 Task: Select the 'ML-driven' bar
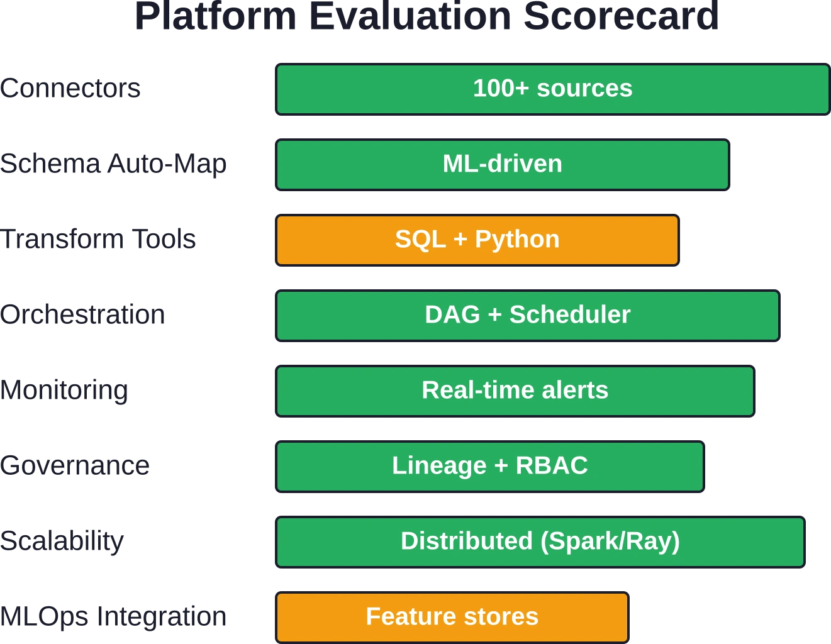(x=503, y=165)
